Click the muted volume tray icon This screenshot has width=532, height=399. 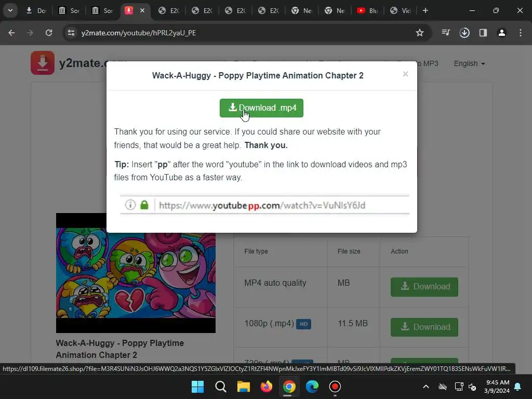[472, 387]
